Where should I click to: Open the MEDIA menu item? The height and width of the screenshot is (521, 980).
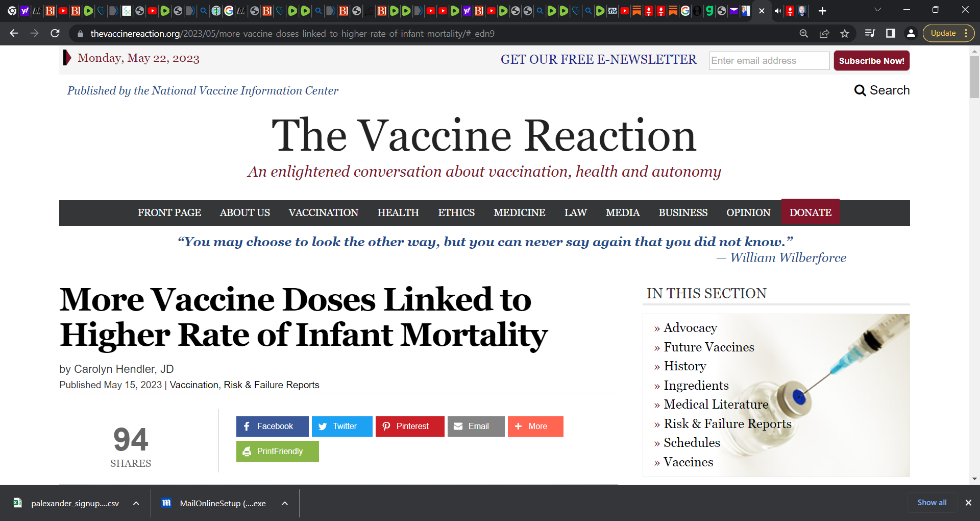click(x=623, y=212)
